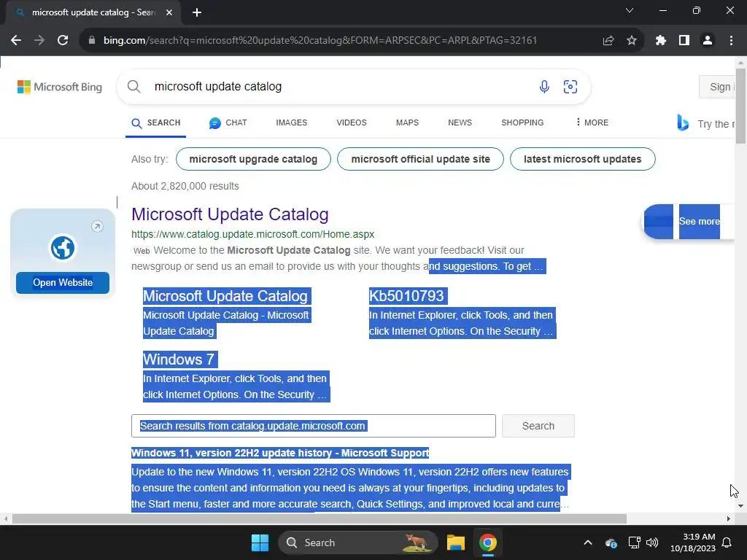Click the vertical scrollbar thumb
The height and width of the screenshot is (560, 747).
tap(740, 106)
